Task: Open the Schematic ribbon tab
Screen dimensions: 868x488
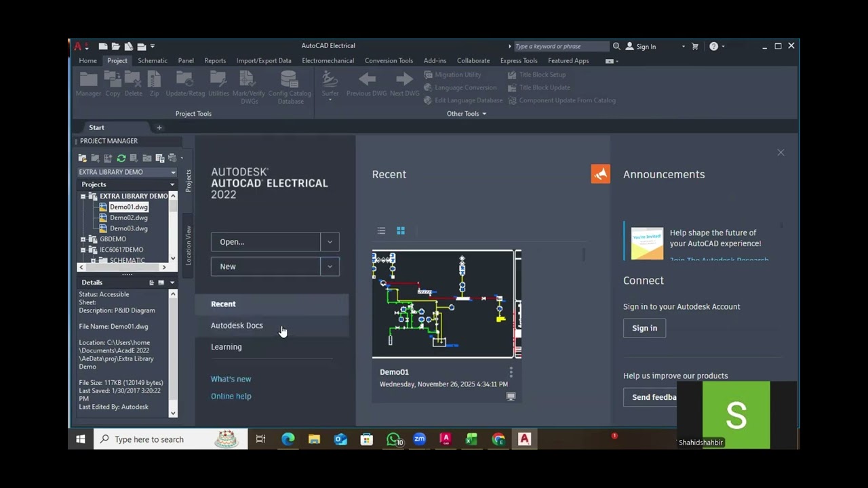Action: 153,61
